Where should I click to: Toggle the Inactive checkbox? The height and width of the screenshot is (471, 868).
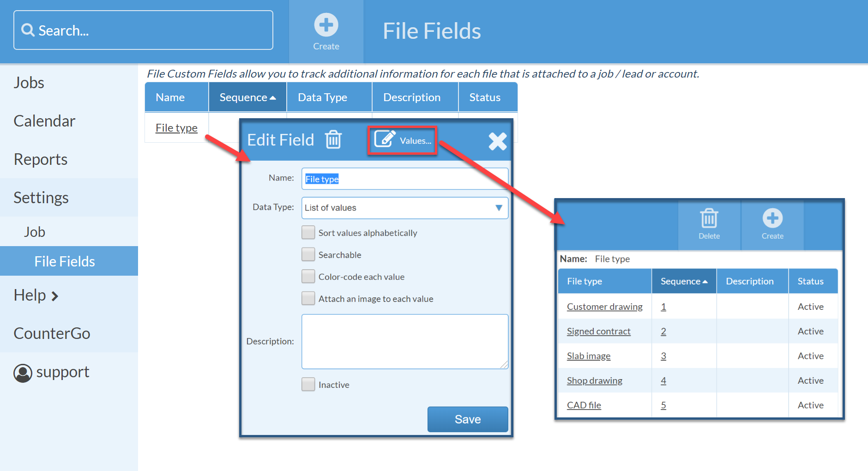coord(308,384)
